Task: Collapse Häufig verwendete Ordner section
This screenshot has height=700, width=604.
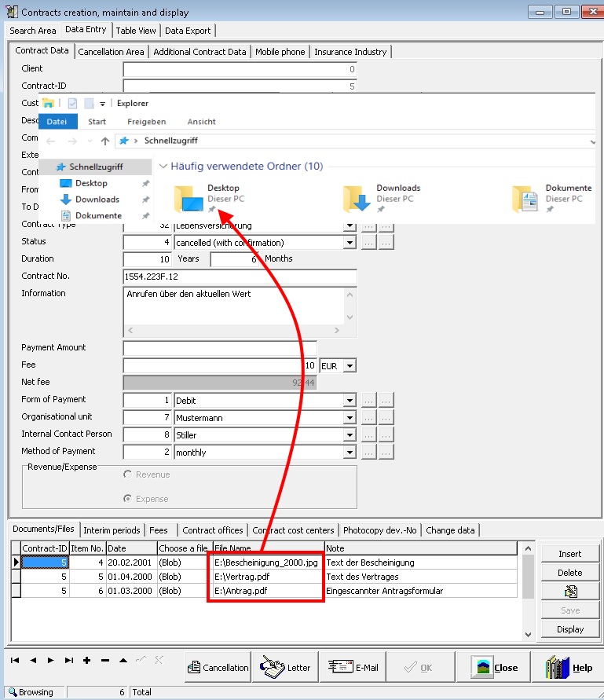Action: (x=163, y=167)
